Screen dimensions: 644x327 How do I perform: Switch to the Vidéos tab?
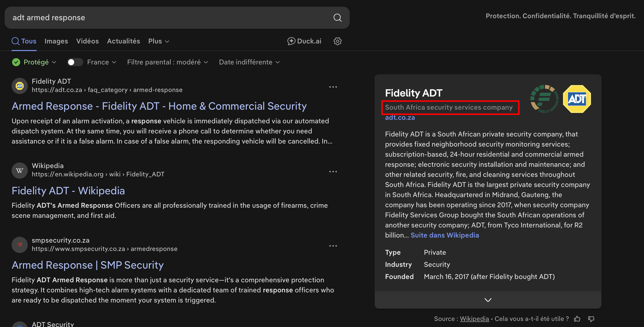click(88, 41)
